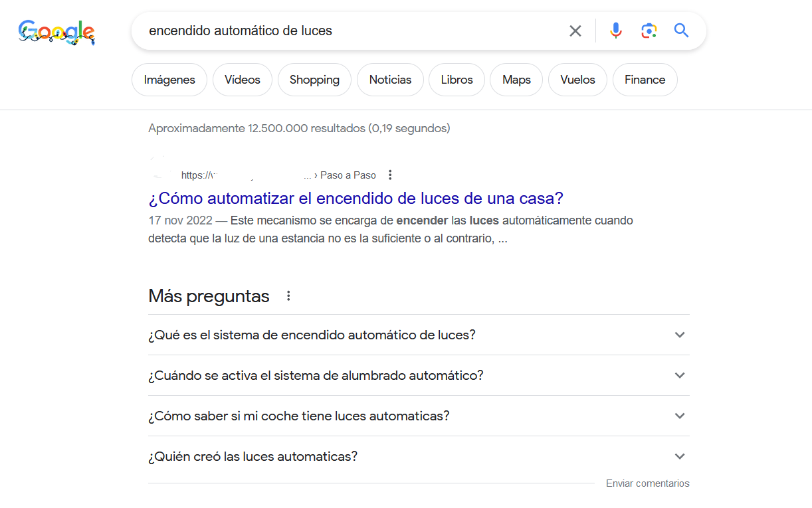Open the About Más preguntas three-dot menu

(288, 296)
